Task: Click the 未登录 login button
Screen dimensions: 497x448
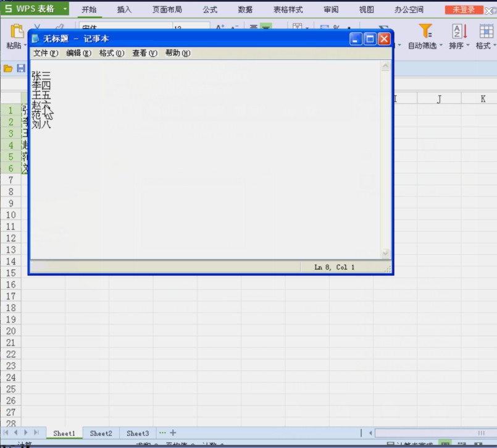Action: click(463, 10)
